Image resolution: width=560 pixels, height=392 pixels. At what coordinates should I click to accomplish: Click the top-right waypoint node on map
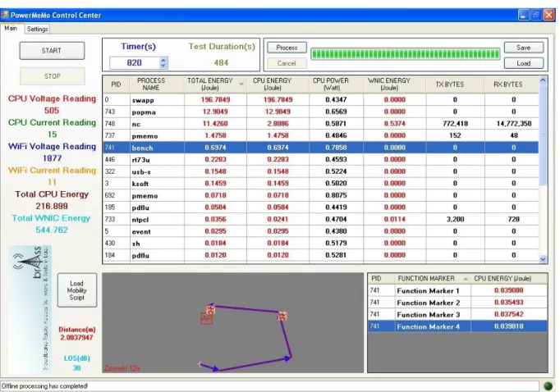pos(282,316)
